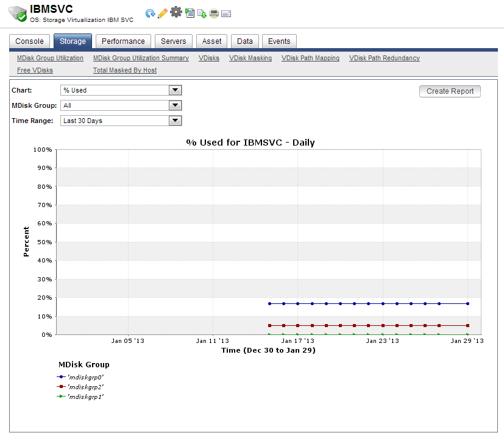504x441 pixels.
Task: Click the printer icon
Action: (214, 13)
